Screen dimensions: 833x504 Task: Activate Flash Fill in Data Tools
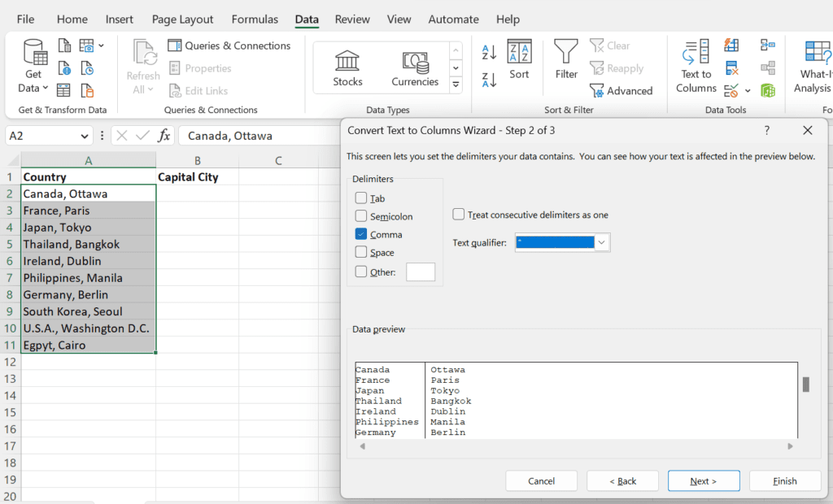731,45
